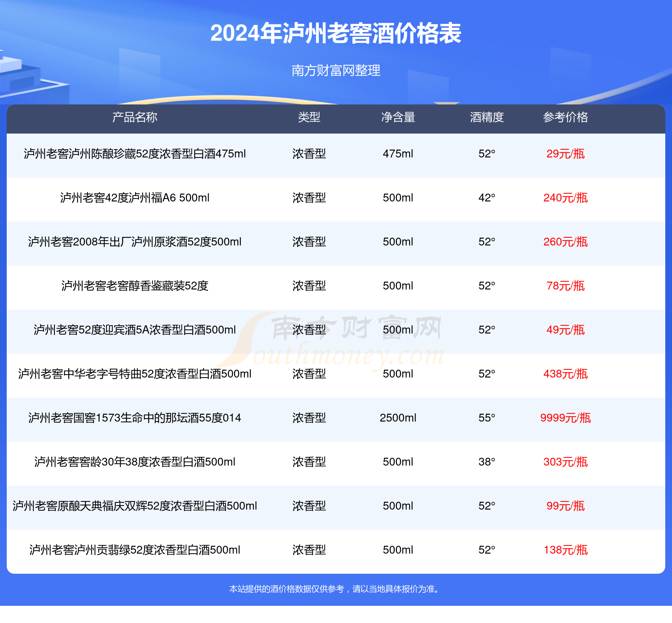The height and width of the screenshot is (623, 672).
Task: Click the 净含量 column header
Action: (398, 118)
